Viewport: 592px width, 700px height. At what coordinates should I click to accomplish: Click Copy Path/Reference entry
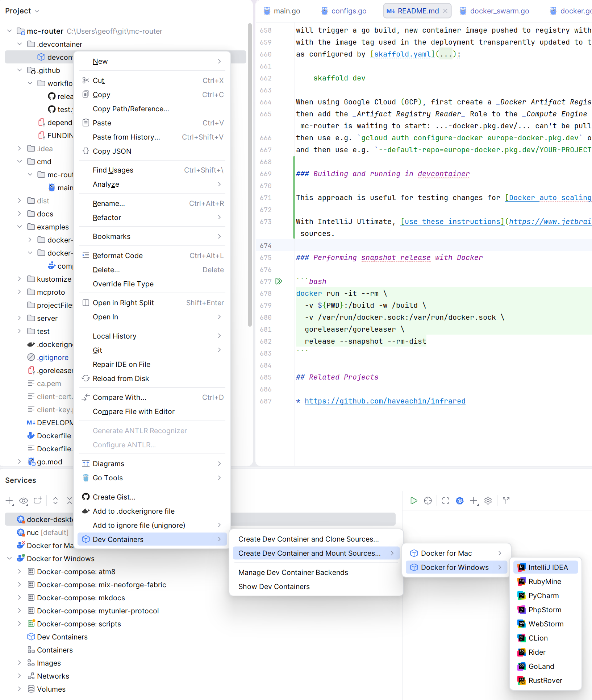(153, 109)
